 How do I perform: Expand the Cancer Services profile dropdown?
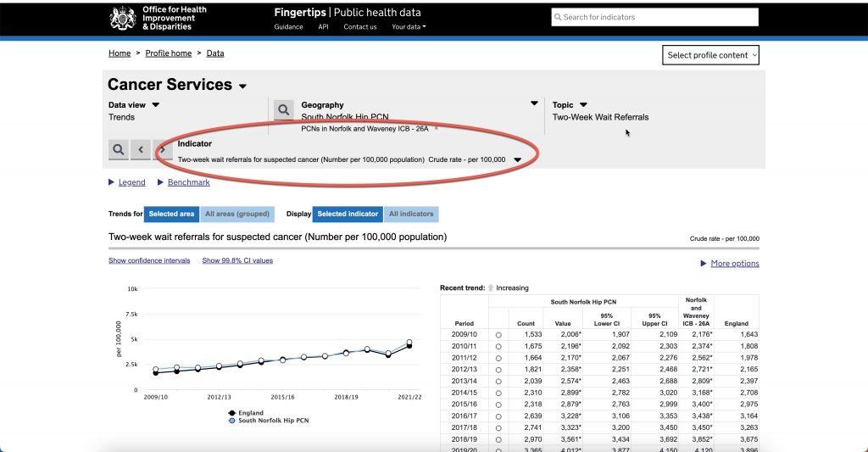tap(242, 86)
